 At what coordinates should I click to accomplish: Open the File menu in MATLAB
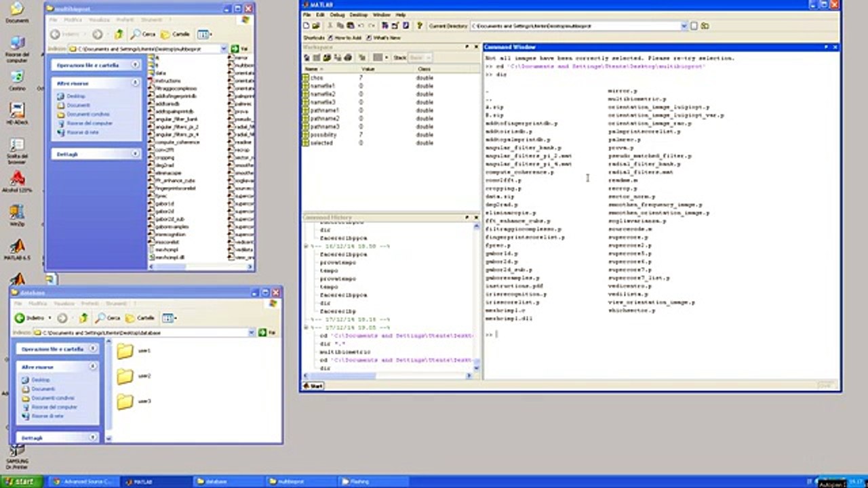(x=307, y=14)
